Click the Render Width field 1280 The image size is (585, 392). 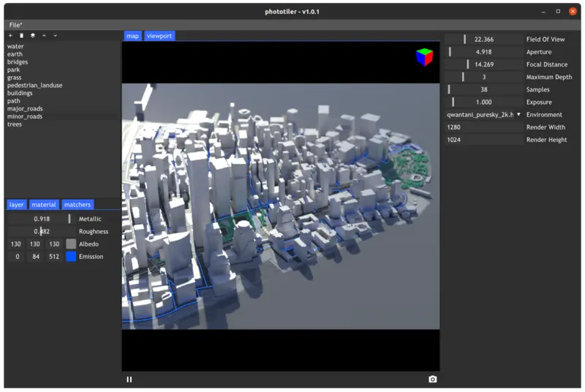click(x=484, y=127)
